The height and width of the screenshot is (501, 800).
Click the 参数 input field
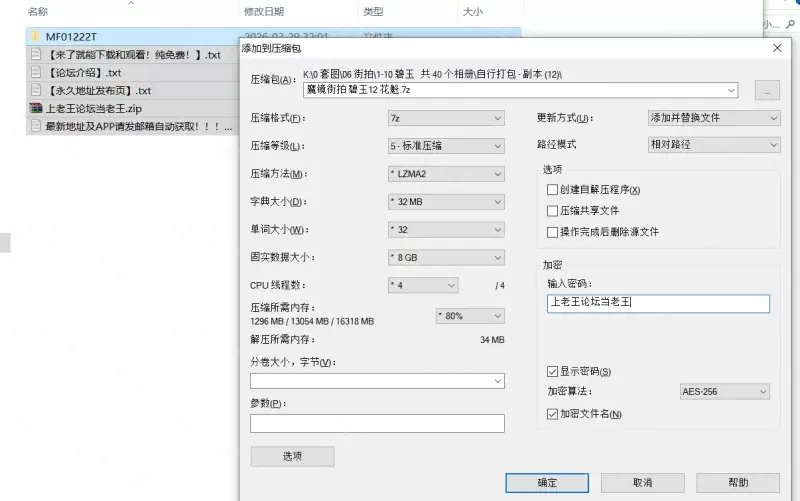pyautogui.click(x=377, y=423)
